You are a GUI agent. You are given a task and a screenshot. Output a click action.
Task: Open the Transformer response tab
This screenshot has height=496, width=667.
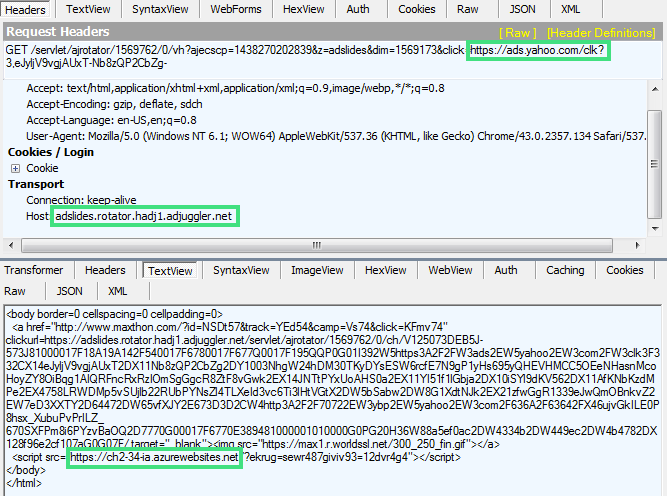point(34,270)
